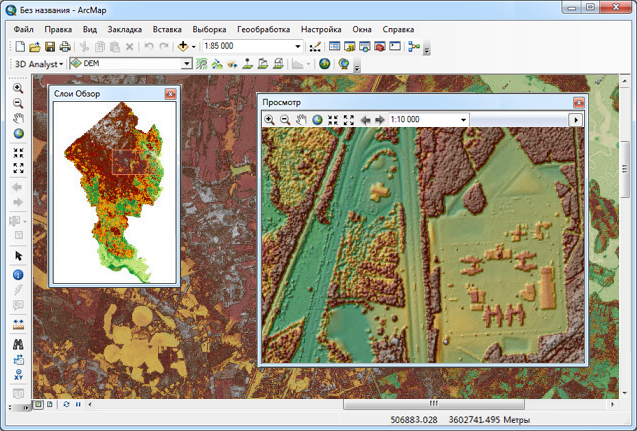
Task: Launch ArcGlobe from 3D Analyst toolbar
Action: click(x=344, y=64)
